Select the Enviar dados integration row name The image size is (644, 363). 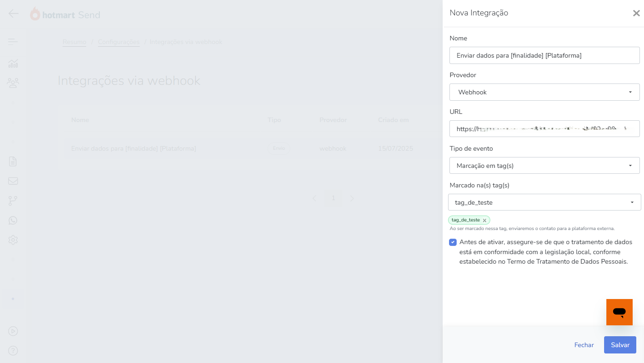pyautogui.click(x=134, y=148)
